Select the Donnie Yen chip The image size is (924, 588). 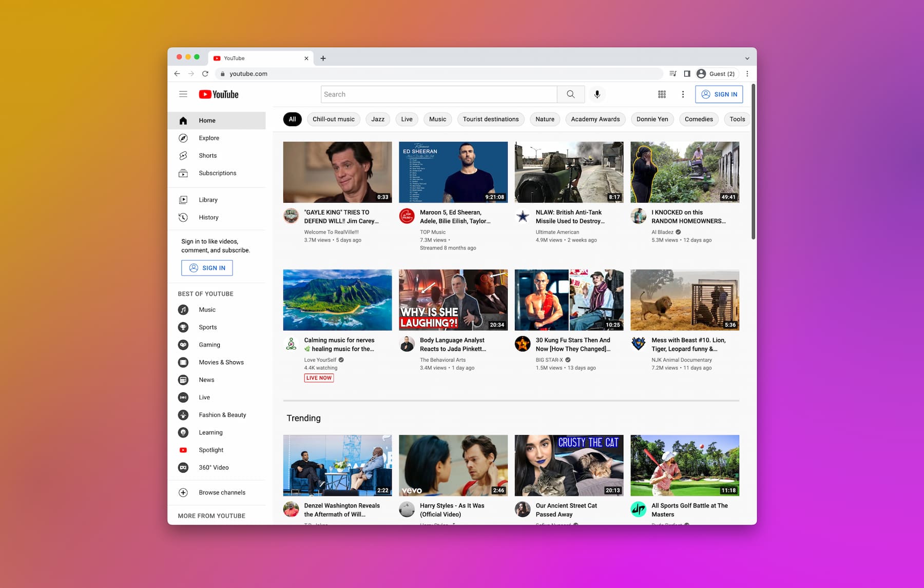pos(652,119)
